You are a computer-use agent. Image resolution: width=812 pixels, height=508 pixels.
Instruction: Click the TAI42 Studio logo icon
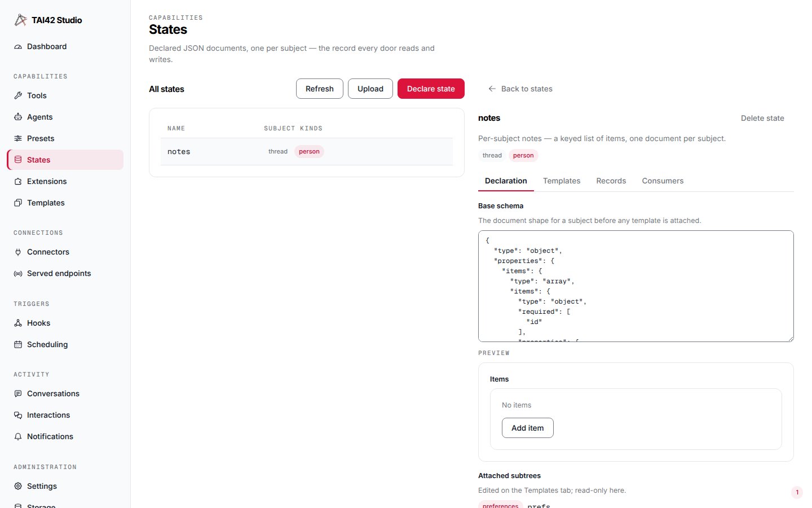(21, 20)
